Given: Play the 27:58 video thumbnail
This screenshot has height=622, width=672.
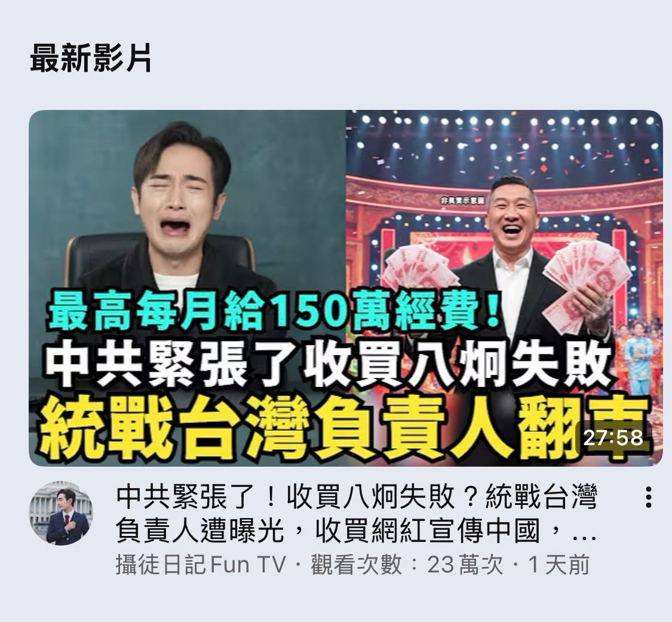Looking at the screenshot, I should [x=345, y=287].
